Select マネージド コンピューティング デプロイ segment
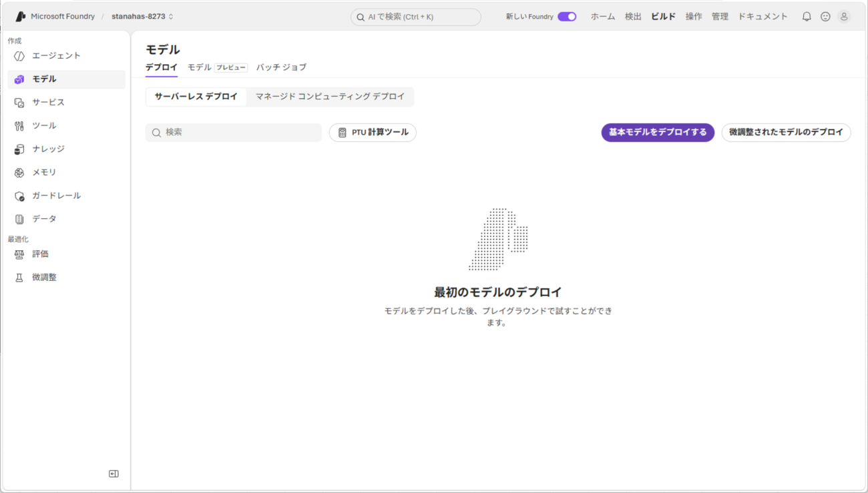868x493 pixels. [330, 97]
